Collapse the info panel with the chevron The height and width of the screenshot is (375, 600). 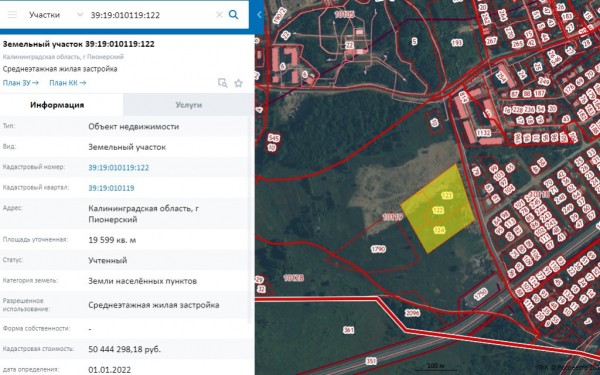point(259,15)
